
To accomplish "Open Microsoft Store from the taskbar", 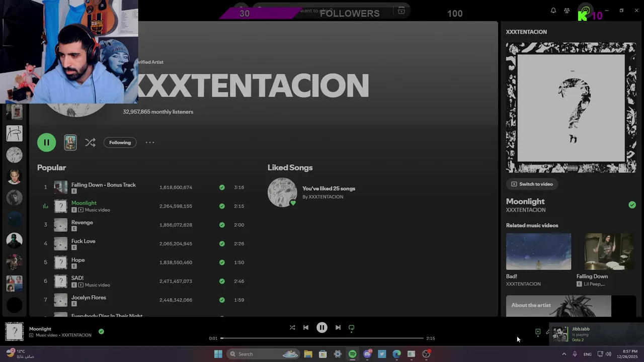I will (323, 354).
